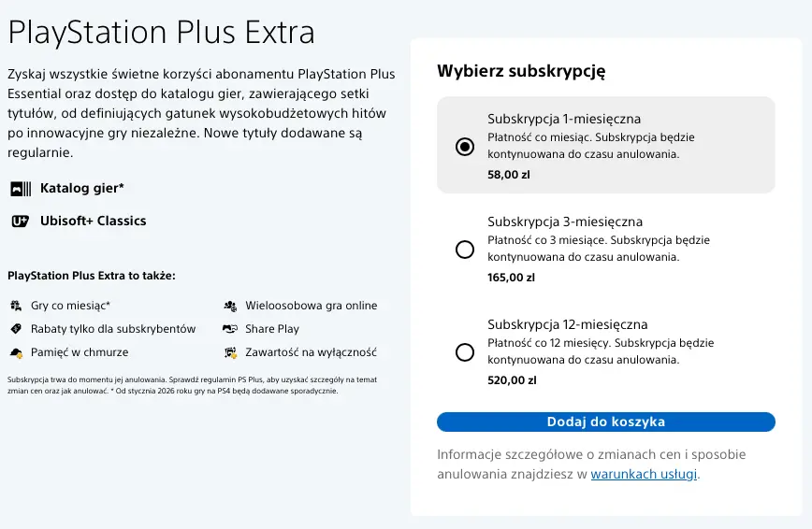Click the Katalog gier* heading text

tap(81, 189)
